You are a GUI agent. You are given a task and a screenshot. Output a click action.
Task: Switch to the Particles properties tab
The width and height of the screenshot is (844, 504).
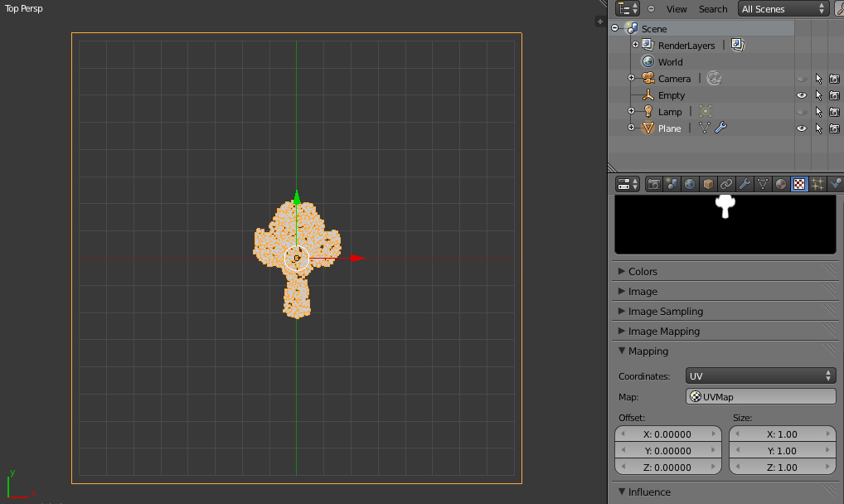coord(817,184)
